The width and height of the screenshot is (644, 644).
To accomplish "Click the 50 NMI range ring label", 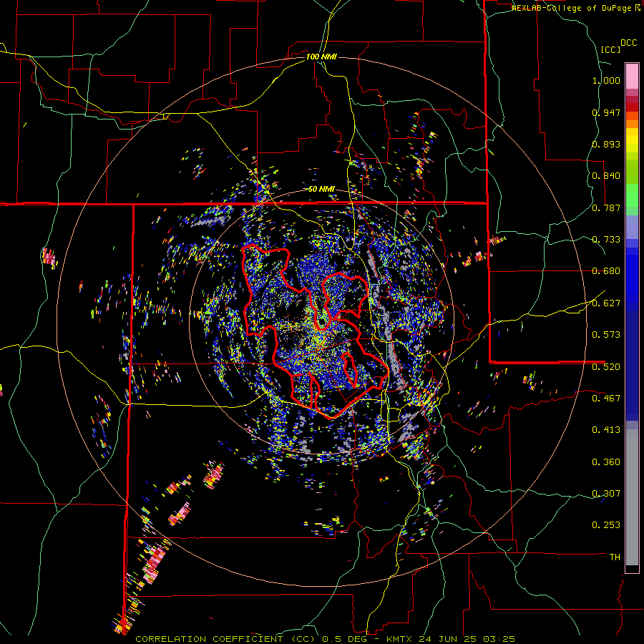I will tap(321, 190).
